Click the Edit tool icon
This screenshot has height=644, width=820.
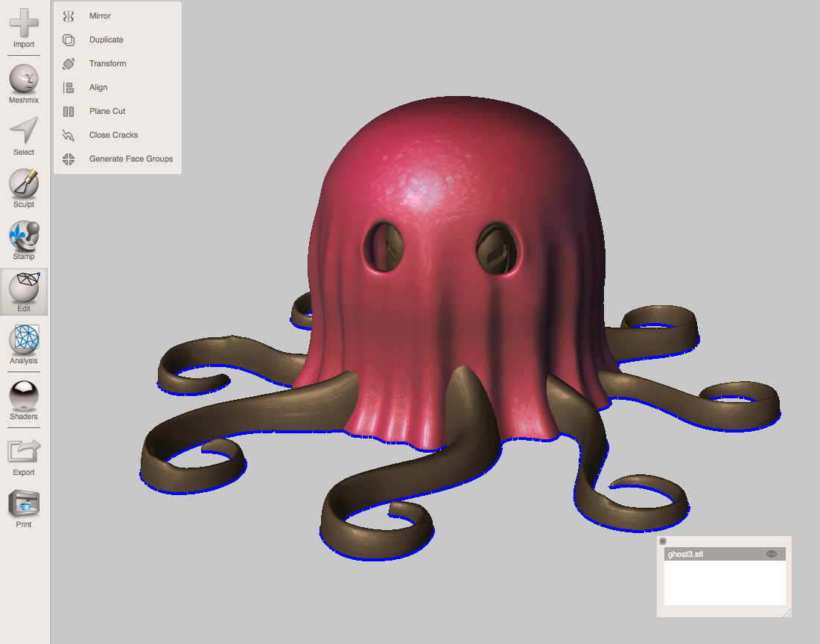point(23,290)
